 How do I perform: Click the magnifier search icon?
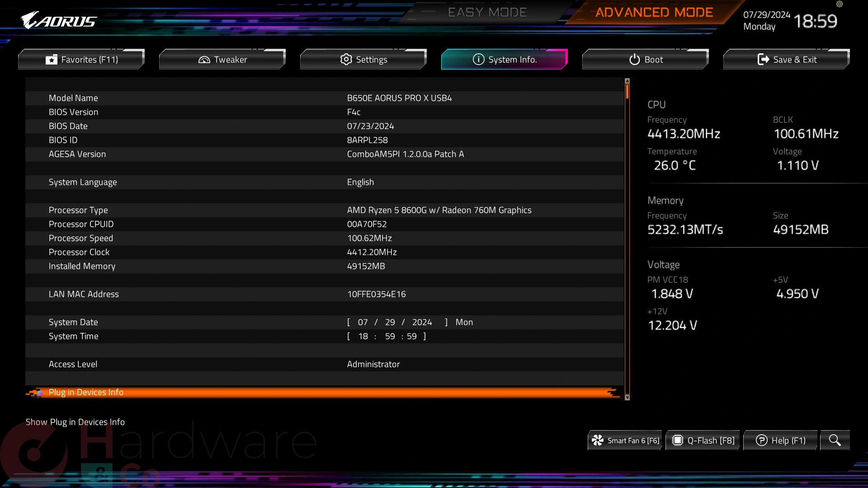click(835, 440)
